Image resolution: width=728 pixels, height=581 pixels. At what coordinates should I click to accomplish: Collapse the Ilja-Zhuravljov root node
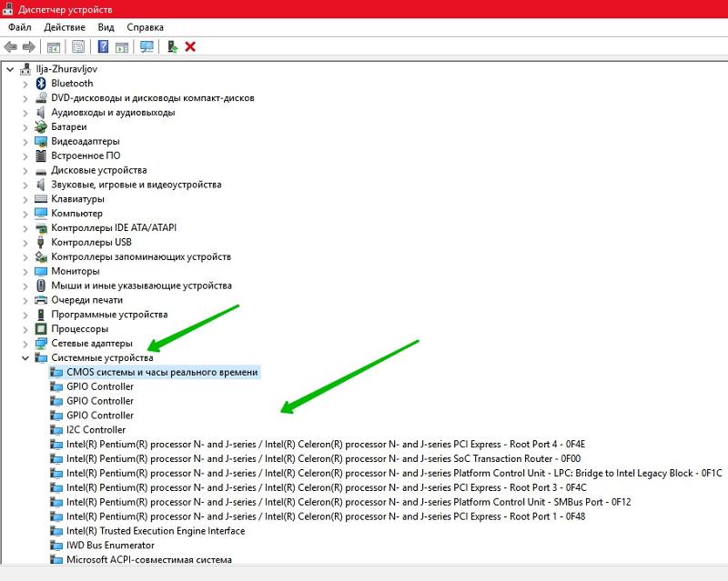click(x=10, y=69)
